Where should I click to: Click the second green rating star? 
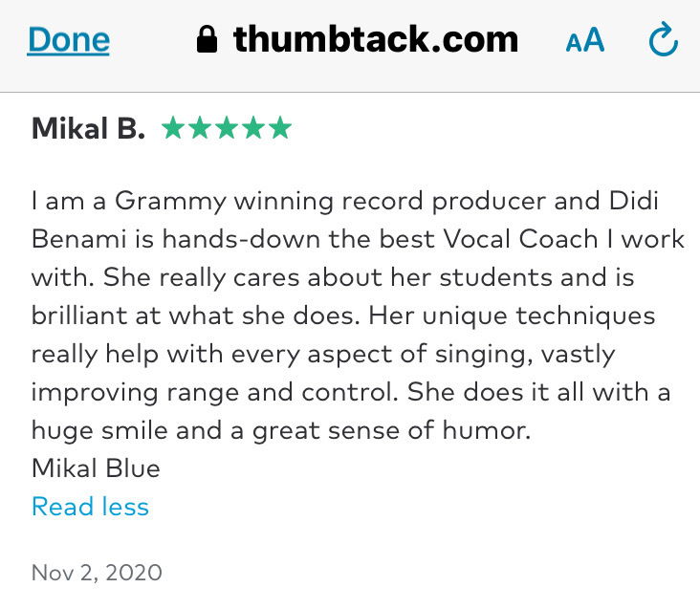point(200,128)
